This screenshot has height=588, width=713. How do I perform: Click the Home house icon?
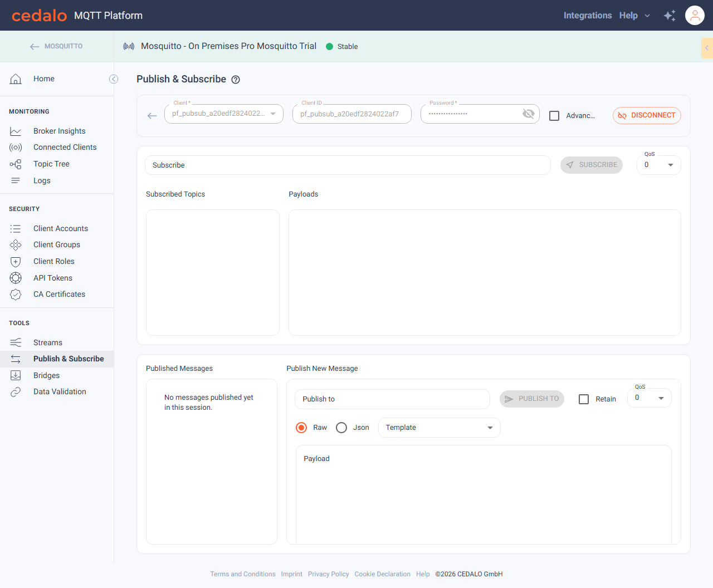pos(16,79)
